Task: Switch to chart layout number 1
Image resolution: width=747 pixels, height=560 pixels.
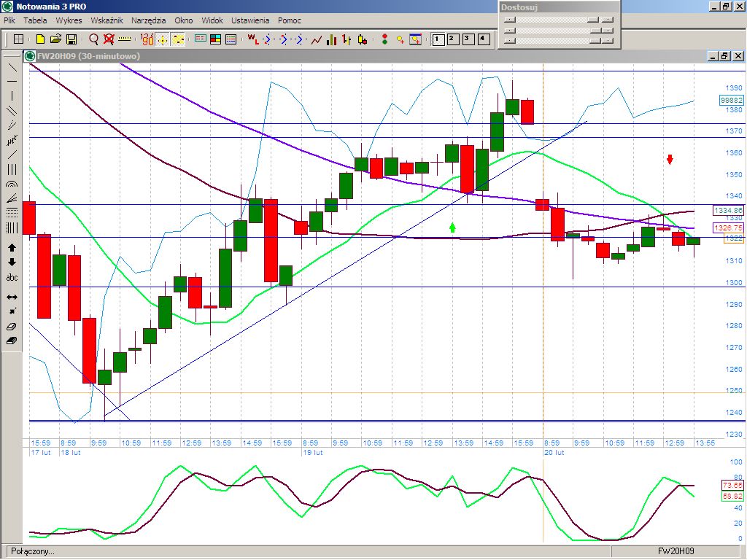Action: coord(438,39)
